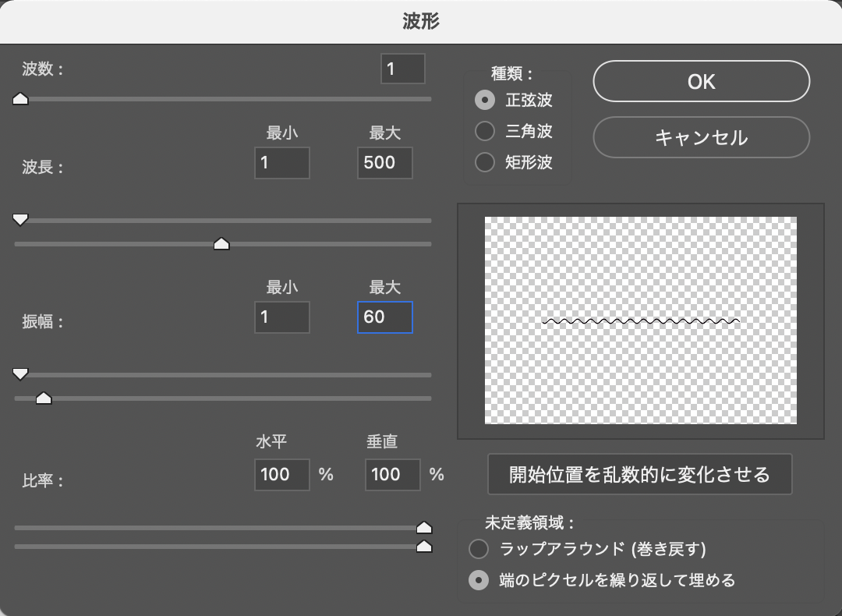Click the 波数 input field
Image resolution: width=842 pixels, height=616 pixels.
pos(402,69)
